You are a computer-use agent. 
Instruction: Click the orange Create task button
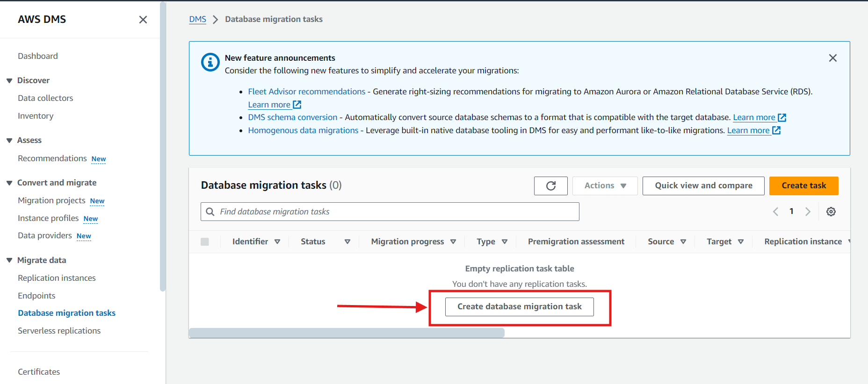[804, 186]
